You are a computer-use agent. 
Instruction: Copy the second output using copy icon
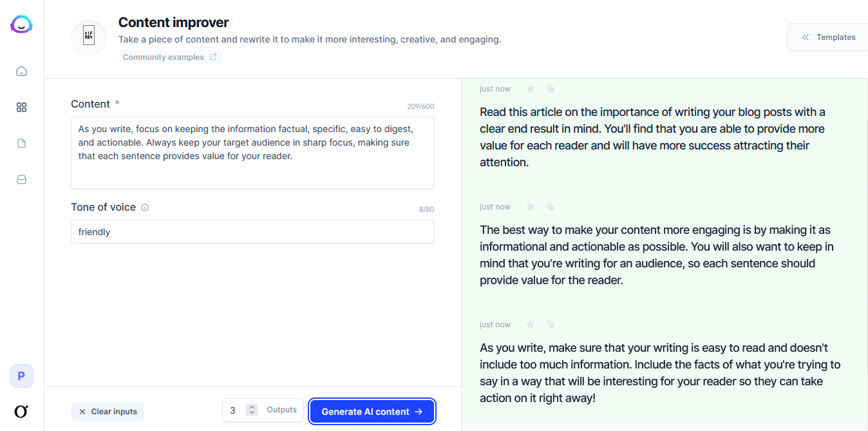pos(551,207)
